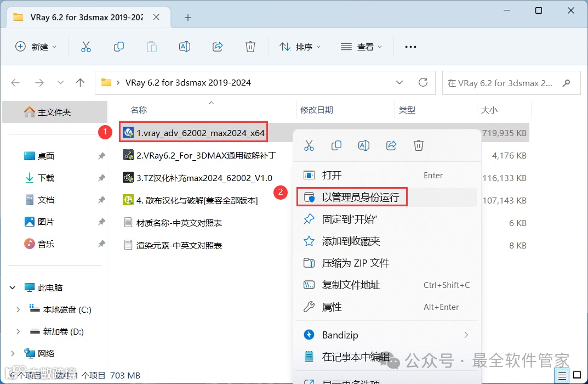
Task: Go up one folder level
Action: pos(80,83)
